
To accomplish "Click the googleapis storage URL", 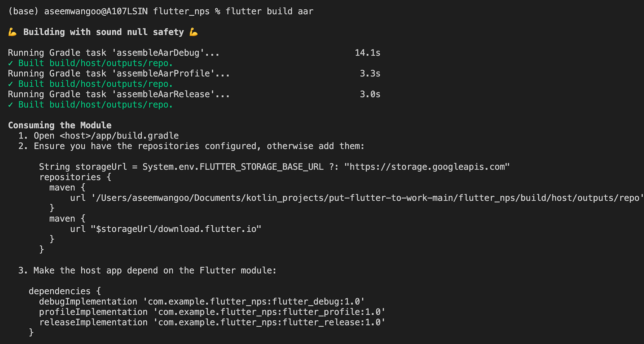I will [427, 167].
